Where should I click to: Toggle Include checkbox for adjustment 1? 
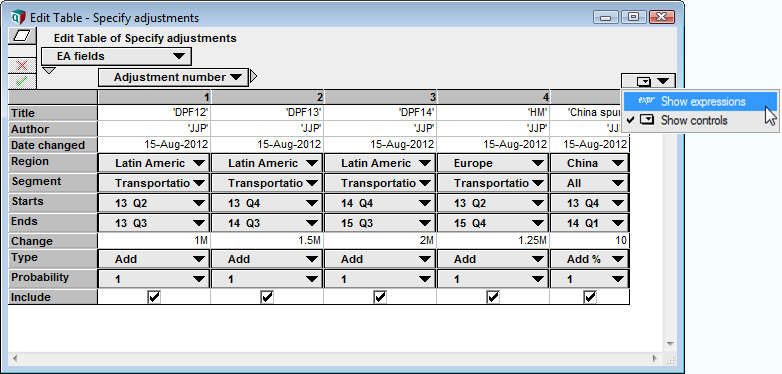[x=154, y=297]
